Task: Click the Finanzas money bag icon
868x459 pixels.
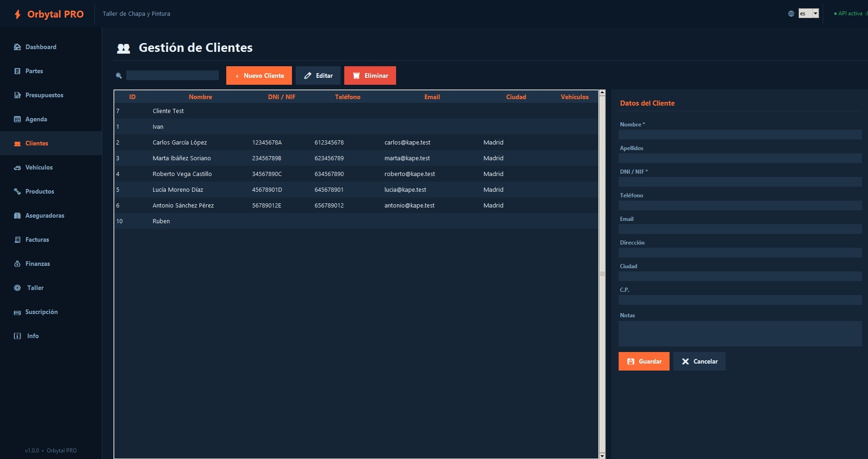Action: 18,264
